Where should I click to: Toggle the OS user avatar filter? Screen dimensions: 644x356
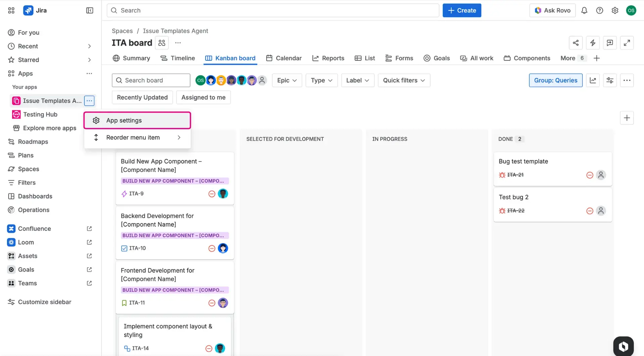[x=200, y=80]
